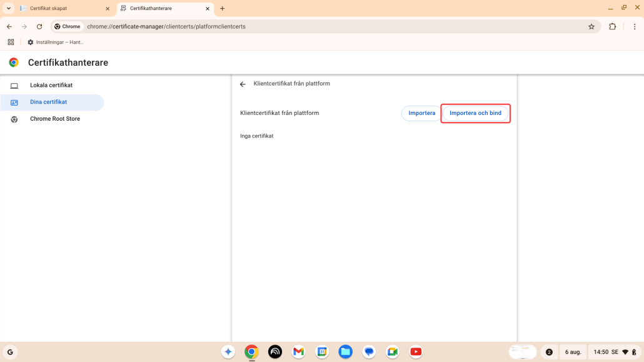Open the apps grid in bookmarks bar
The image size is (644, 362).
click(x=11, y=43)
